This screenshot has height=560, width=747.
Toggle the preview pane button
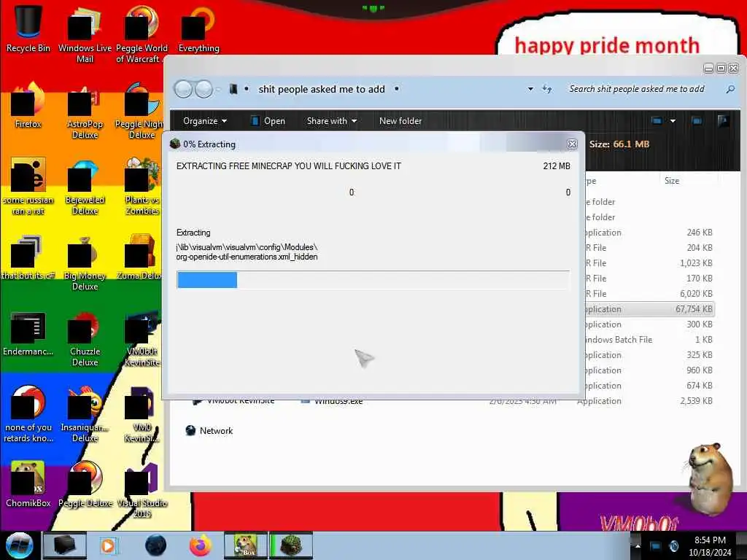coord(697,121)
